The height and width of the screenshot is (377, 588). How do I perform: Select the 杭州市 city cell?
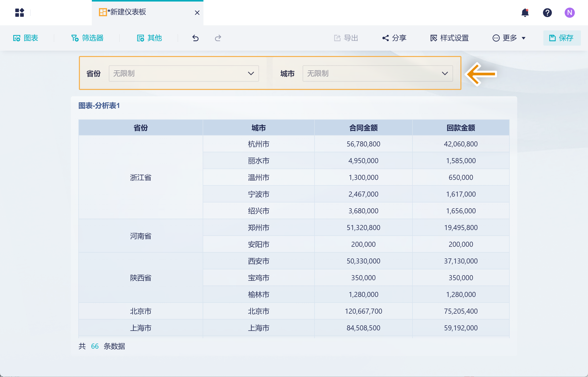(258, 144)
